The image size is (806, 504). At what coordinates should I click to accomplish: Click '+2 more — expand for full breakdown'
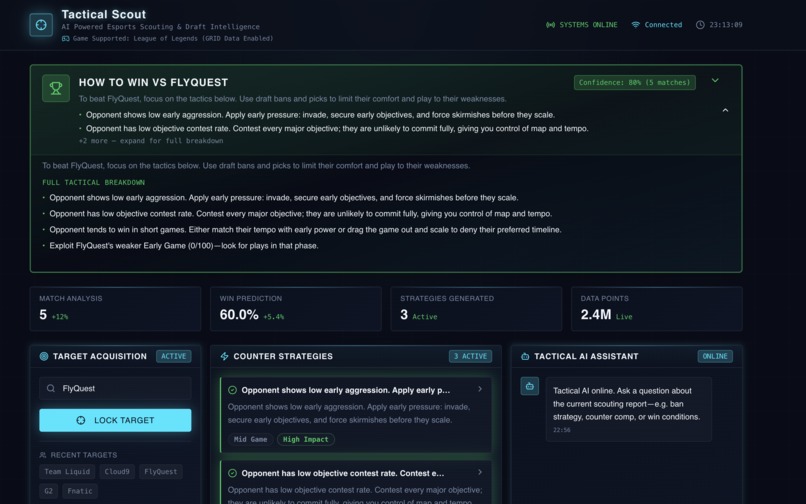click(151, 140)
